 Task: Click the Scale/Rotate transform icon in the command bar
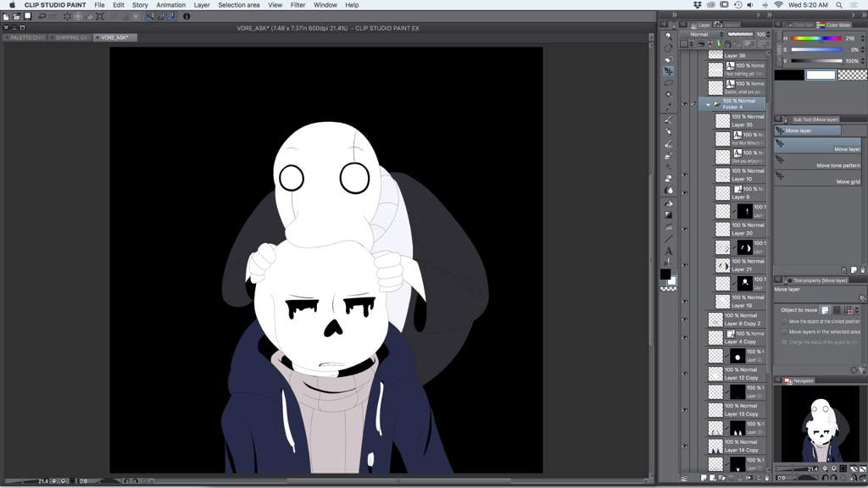100,17
